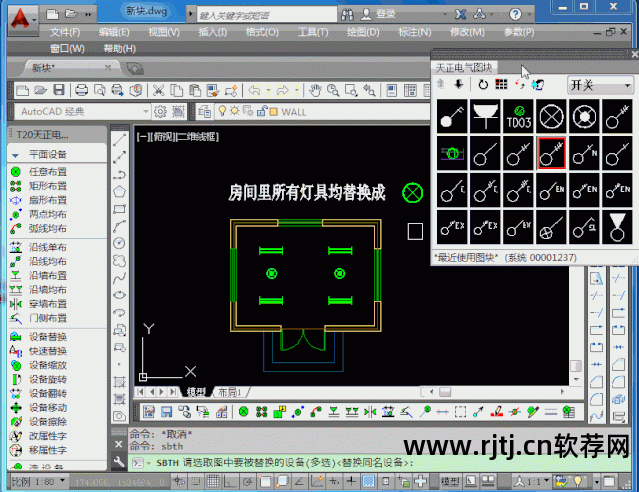This screenshot has width=639, height=492.
Task: Click the refresh icon in block palette
Action: click(x=483, y=85)
